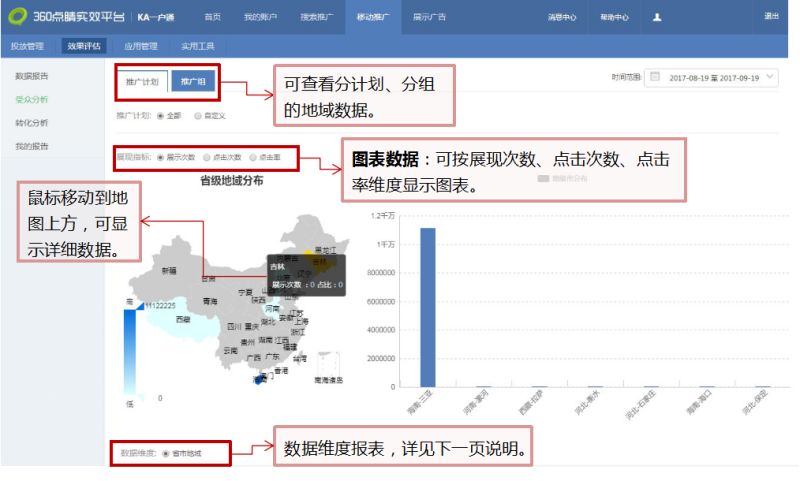Click the 省级地域分布 chart title

coord(232,181)
